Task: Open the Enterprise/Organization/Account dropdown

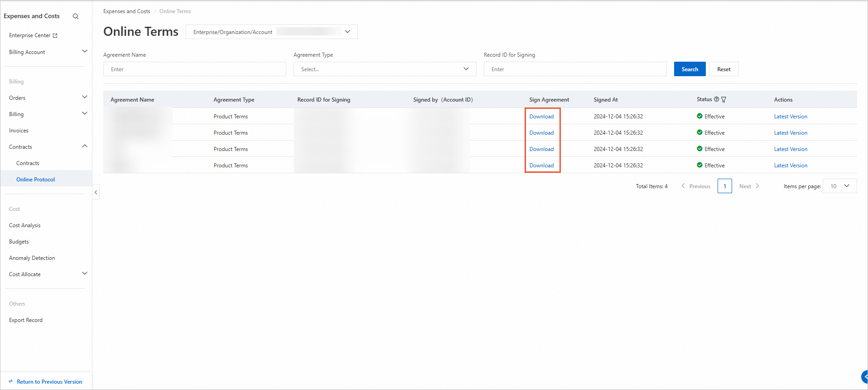Action: (x=272, y=32)
